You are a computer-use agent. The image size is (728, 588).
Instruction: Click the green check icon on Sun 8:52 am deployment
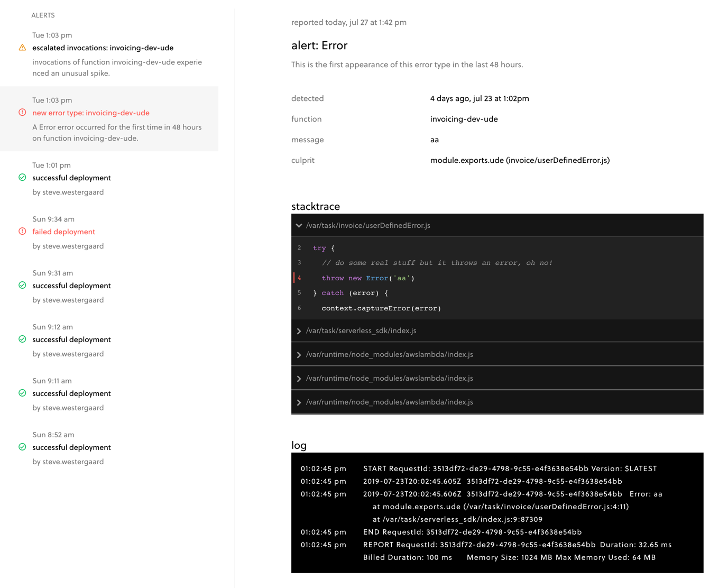(x=22, y=447)
